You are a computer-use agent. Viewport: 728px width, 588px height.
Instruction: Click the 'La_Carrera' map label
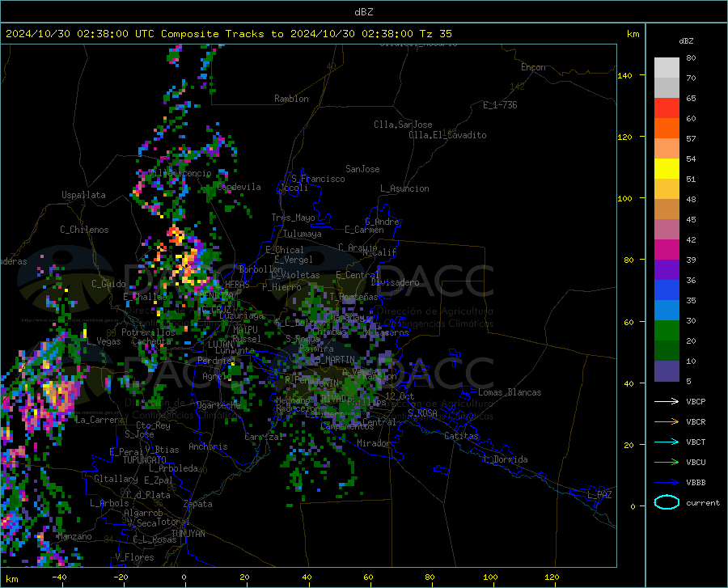coord(99,420)
